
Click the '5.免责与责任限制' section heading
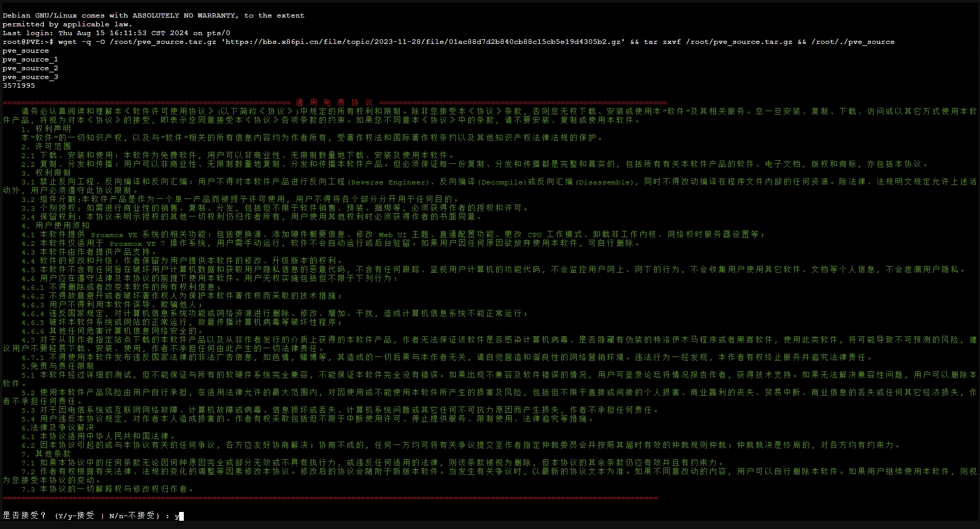[58, 366]
